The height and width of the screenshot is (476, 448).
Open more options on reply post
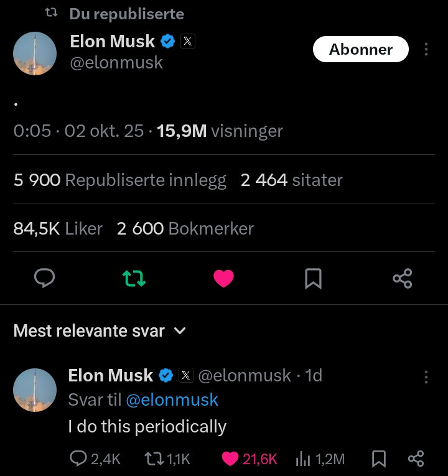coord(426,377)
